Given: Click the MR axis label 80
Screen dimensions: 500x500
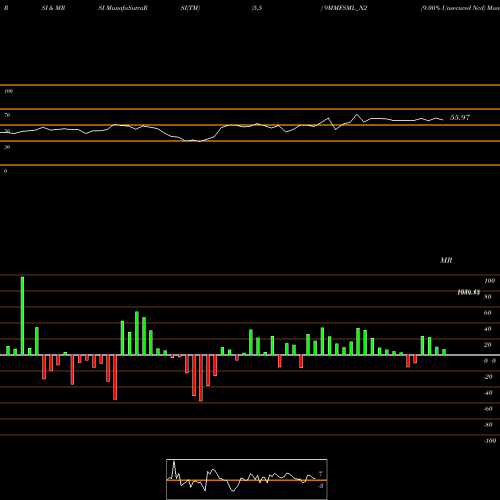Looking at the screenshot, I should pyautogui.click(x=488, y=297).
